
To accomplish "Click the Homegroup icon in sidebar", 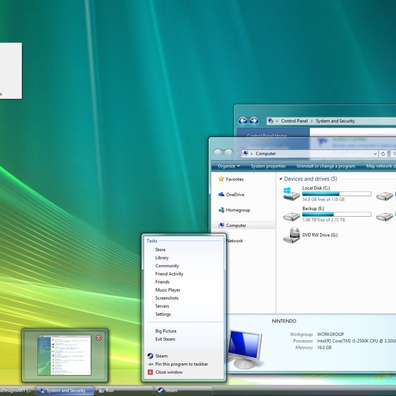I will point(221,210).
